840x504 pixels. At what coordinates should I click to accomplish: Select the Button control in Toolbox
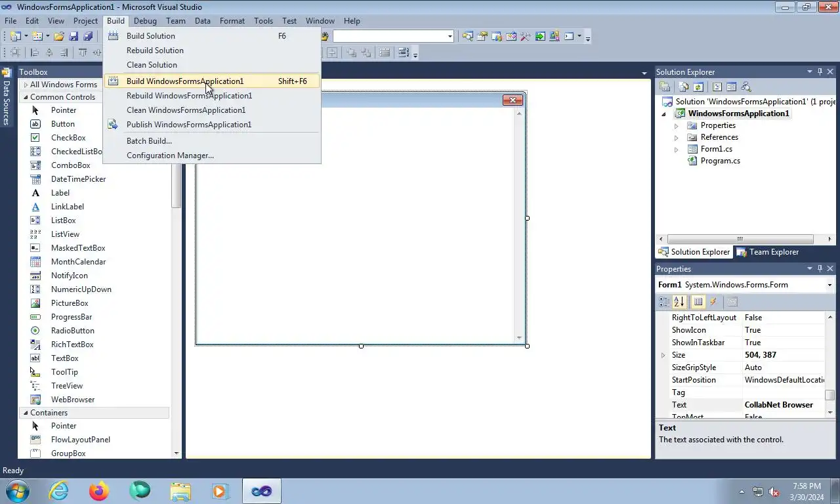62,124
